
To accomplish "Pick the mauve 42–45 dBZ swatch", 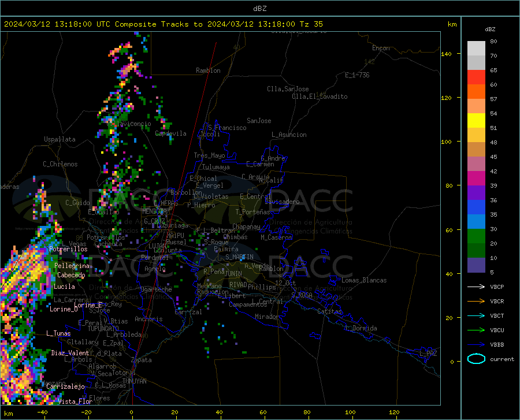I will click(x=476, y=164).
